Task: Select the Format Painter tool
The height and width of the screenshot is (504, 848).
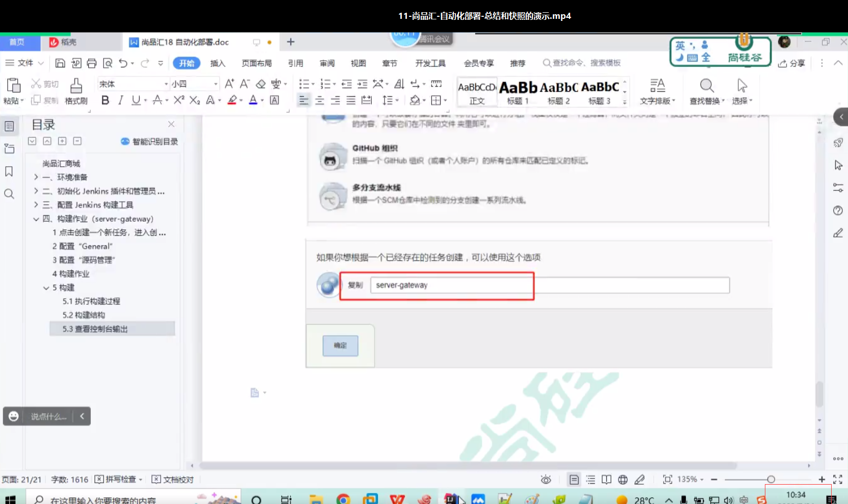Action: pyautogui.click(x=76, y=91)
